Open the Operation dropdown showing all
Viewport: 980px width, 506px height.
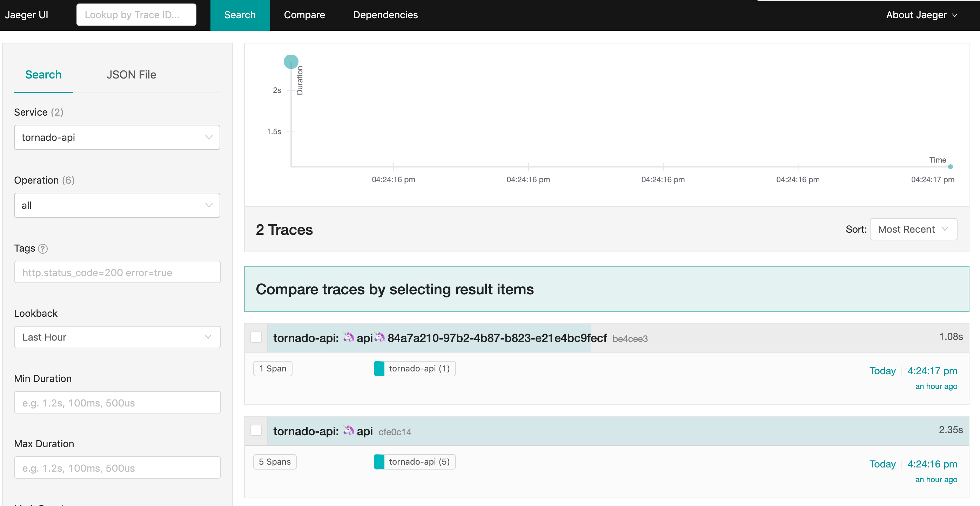point(117,205)
